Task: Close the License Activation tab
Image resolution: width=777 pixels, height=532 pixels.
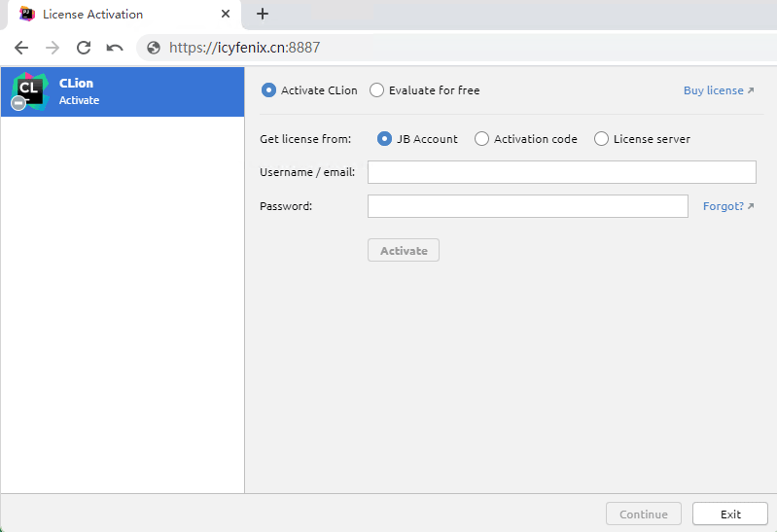Action: pos(226,14)
